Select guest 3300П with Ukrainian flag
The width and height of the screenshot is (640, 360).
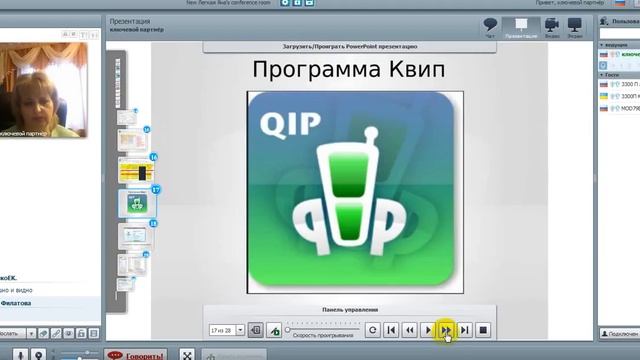[x=619, y=96]
